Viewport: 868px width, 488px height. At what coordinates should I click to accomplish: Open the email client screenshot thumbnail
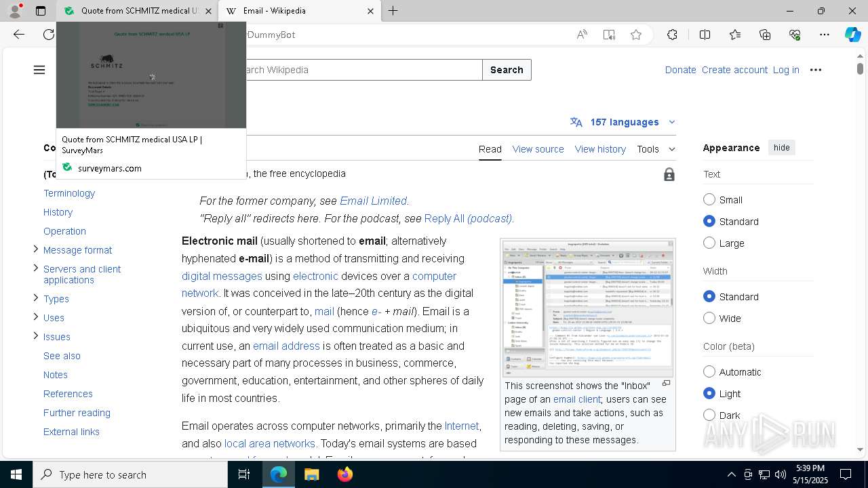pos(588,308)
